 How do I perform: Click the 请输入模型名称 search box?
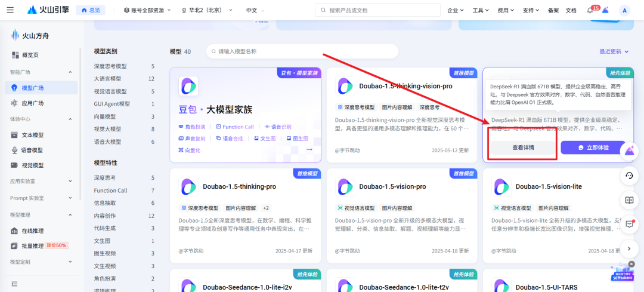pyautogui.click(x=302, y=51)
